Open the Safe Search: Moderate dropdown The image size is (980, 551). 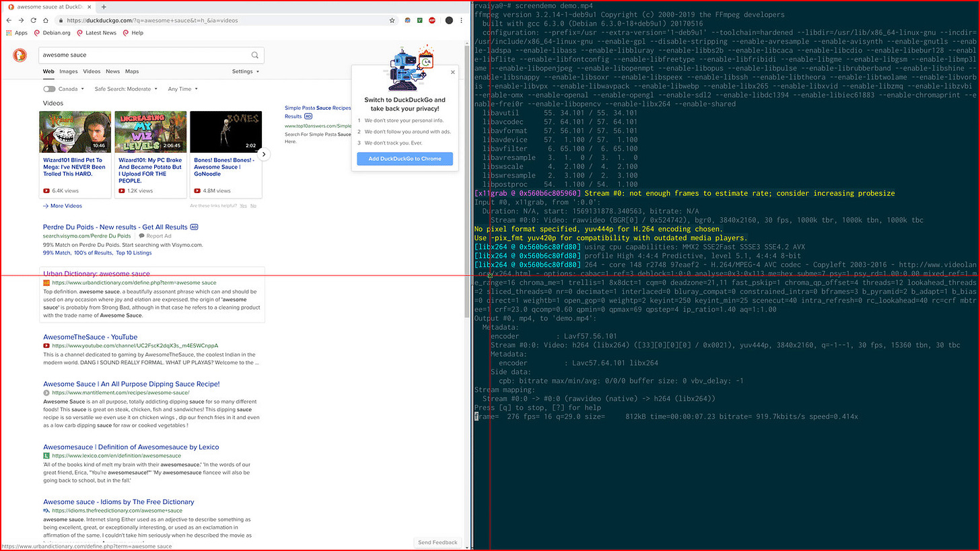(x=126, y=89)
